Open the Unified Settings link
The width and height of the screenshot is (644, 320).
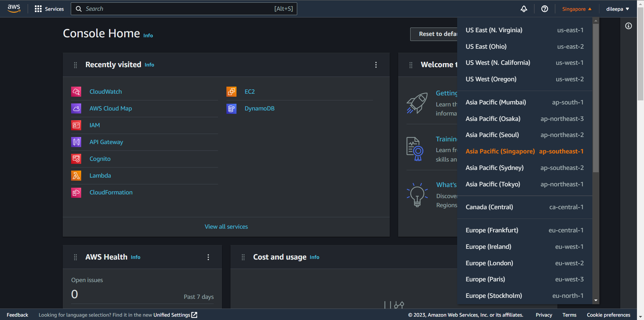(175, 315)
